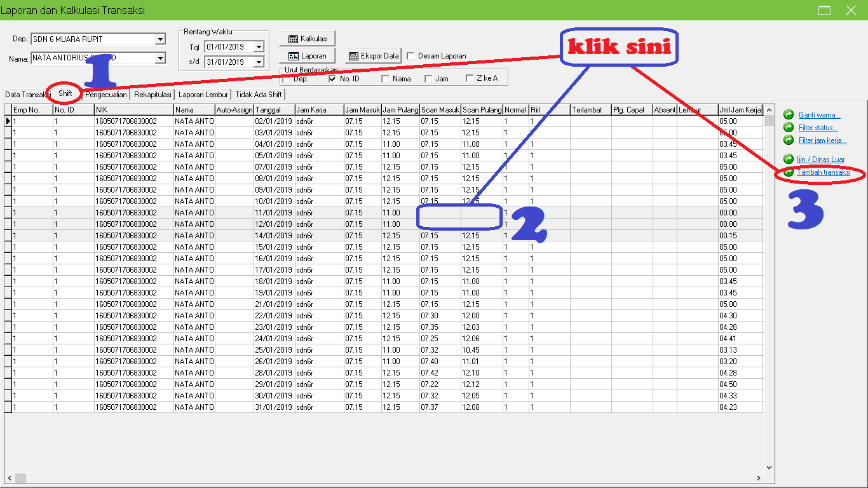Enable sorting by Dep. checkbox
Screen dimensions: 868x488
287,79
